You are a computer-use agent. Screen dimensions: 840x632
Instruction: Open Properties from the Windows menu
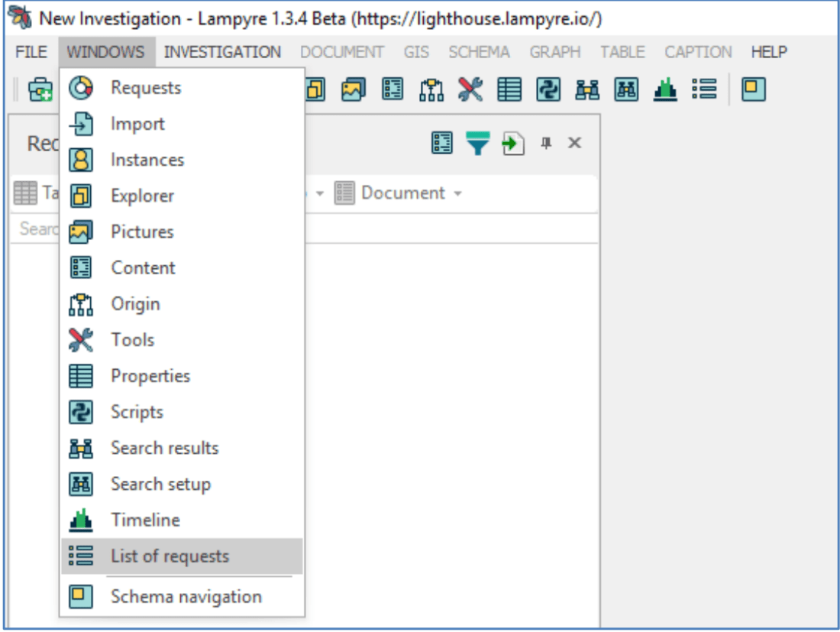(183, 376)
